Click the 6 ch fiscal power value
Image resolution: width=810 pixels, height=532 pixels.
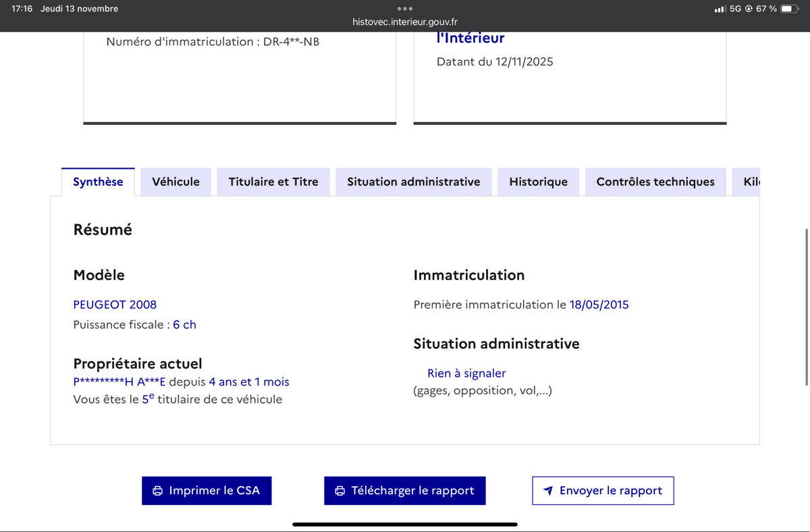click(x=184, y=325)
